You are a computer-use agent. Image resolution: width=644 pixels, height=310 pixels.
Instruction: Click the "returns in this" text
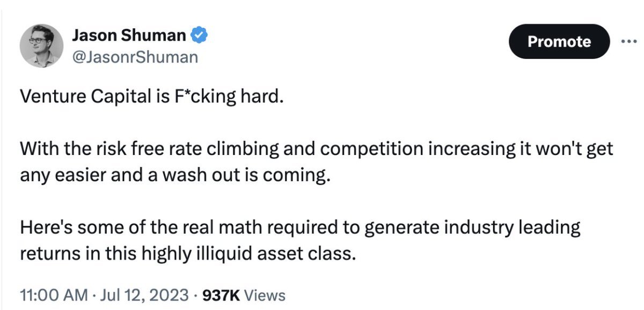pyautogui.click(x=75, y=253)
